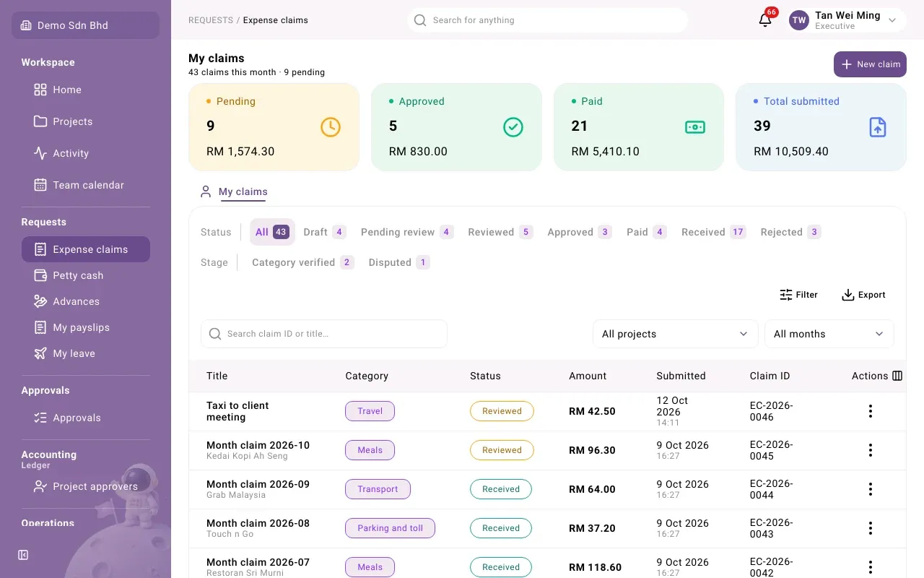Go to My payslips
This screenshot has height=578, width=924.
86,327
